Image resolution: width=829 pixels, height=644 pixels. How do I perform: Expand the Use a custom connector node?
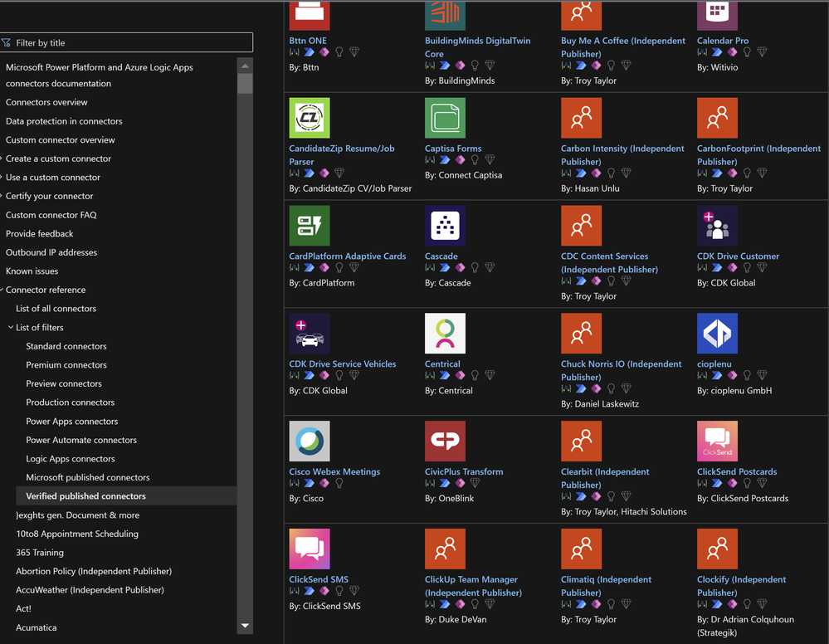[x=2, y=177]
